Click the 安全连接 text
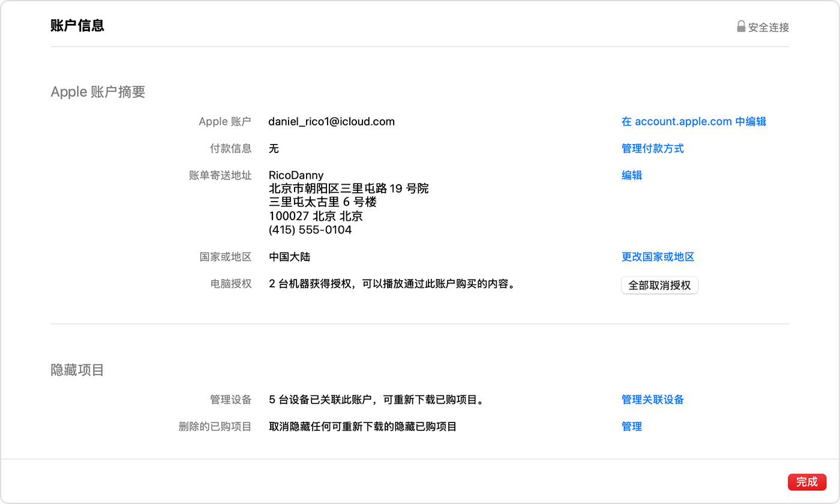The width and height of the screenshot is (840, 504). coord(769,27)
